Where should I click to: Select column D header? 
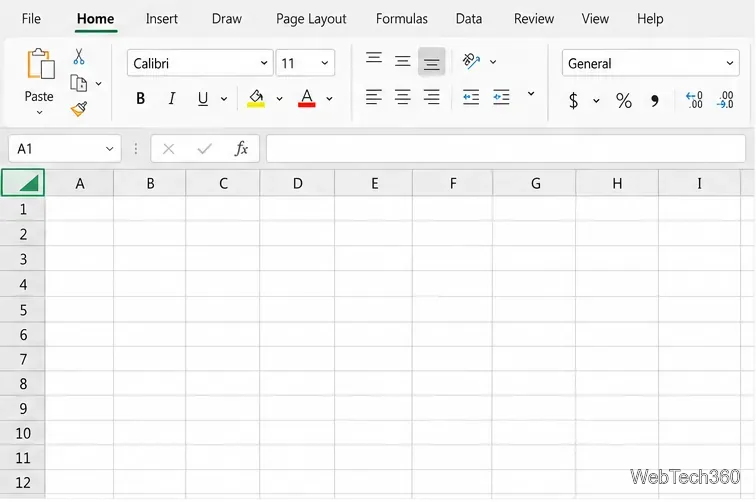[297, 183]
